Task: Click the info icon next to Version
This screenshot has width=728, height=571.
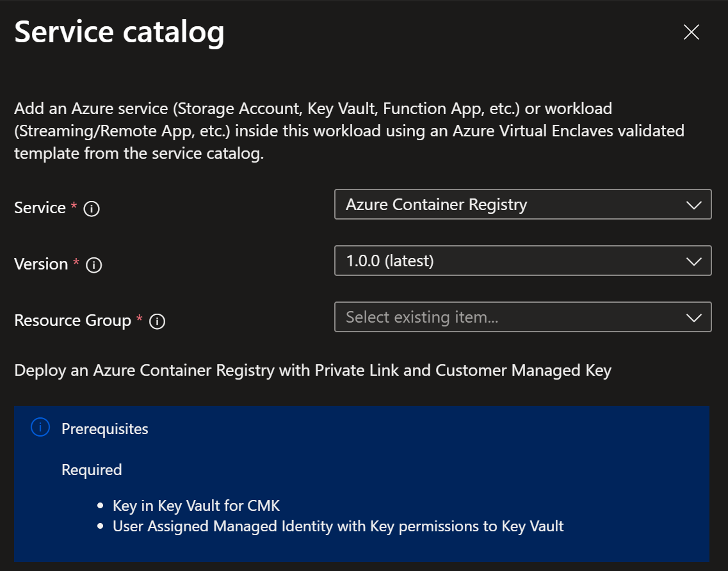Action: click(93, 265)
